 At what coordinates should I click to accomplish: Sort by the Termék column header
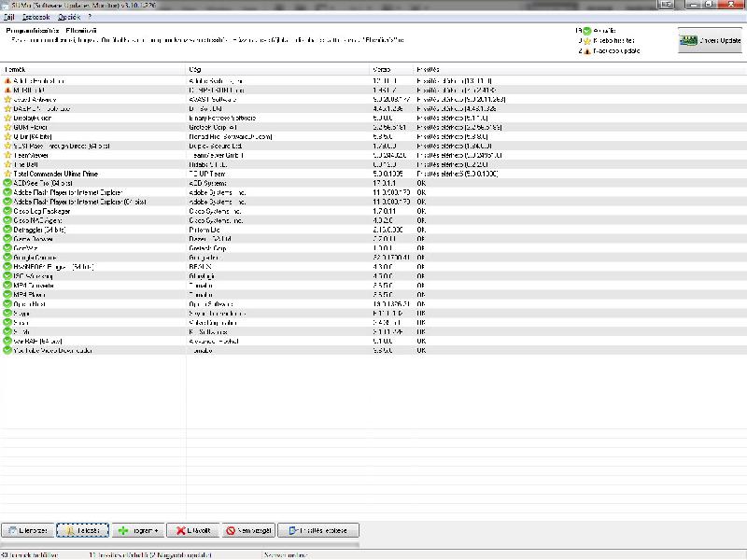pyautogui.click(x=92, y=69)
